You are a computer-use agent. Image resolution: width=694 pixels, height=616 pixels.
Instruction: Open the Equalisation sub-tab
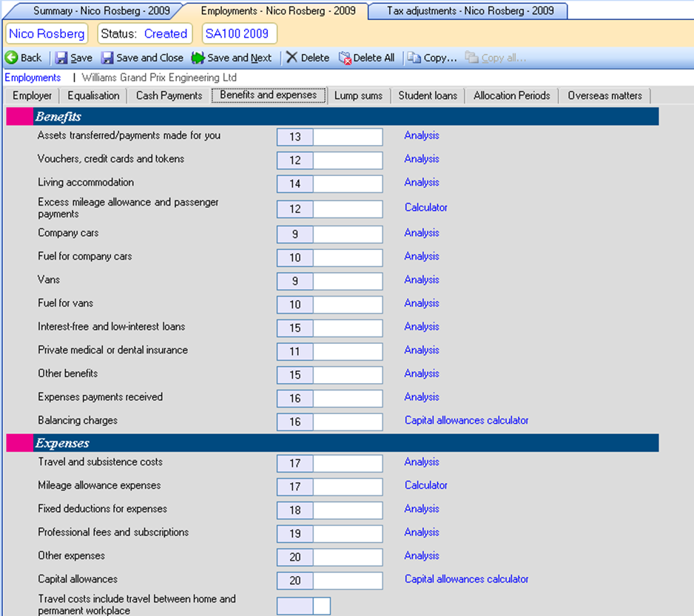coord(93,95)
